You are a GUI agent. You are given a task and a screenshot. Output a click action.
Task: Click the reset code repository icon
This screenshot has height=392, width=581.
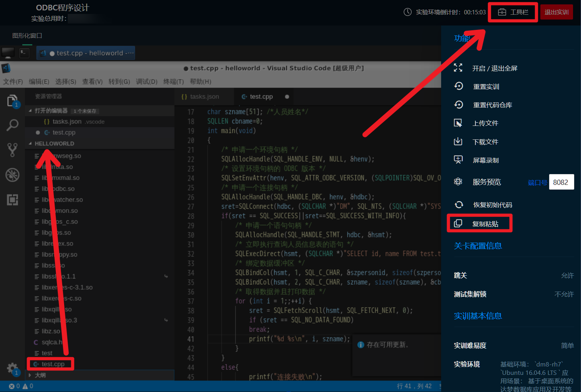coord(458,104)
